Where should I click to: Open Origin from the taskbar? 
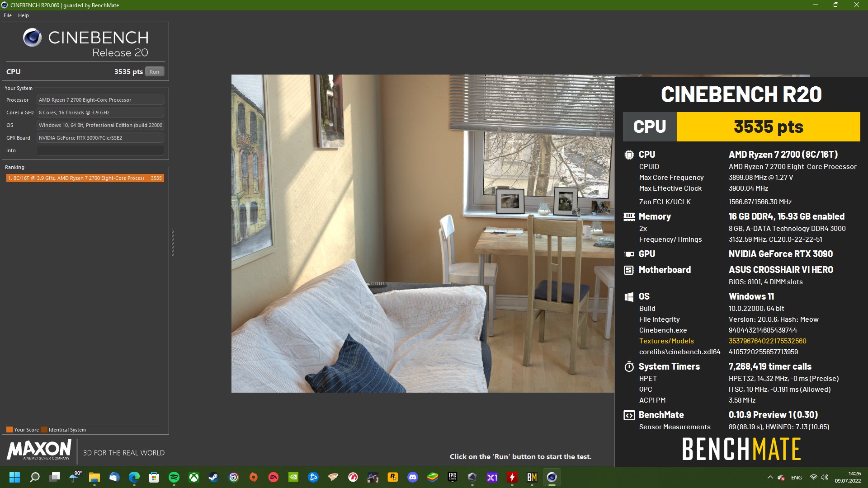pos(254,477)
